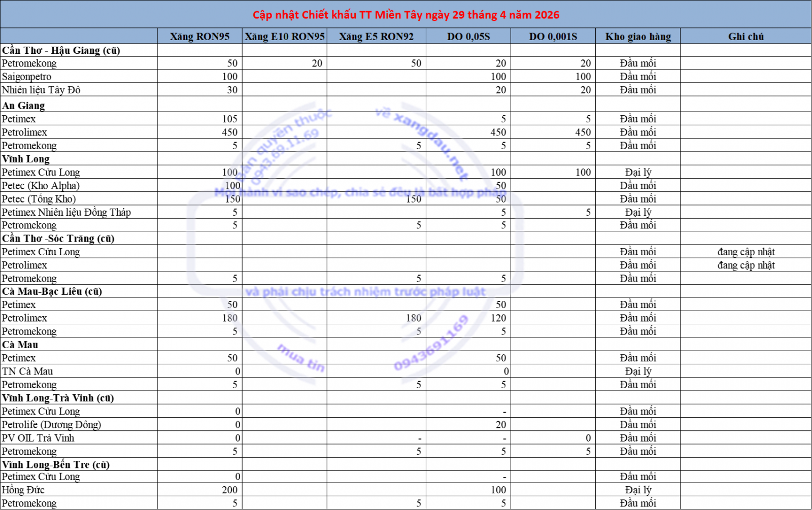
Task: Click the red title text at top
Action: pyautogui.click(x=406, y=15)
